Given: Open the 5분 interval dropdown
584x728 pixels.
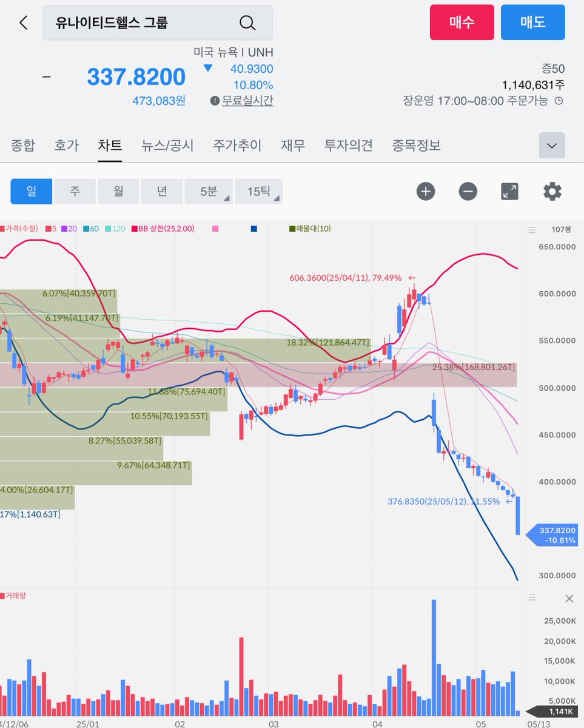Looking at the screenshot, I should click(209, 192).
